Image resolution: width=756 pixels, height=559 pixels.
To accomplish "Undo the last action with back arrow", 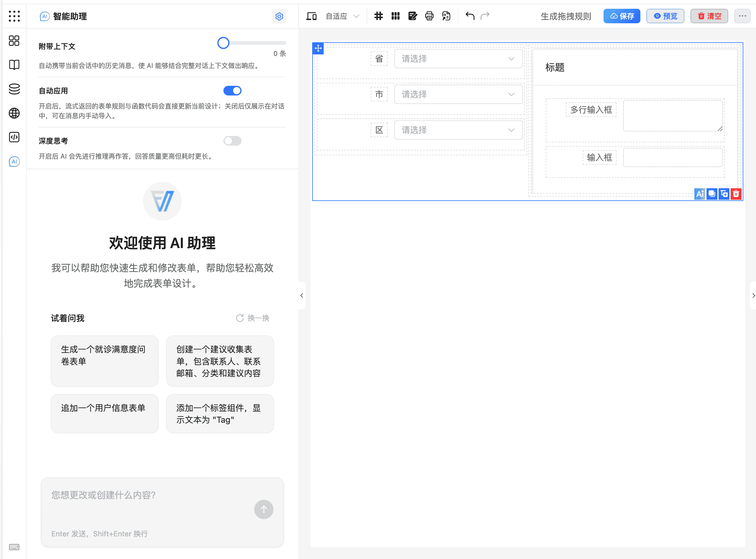I will (470, 16).
